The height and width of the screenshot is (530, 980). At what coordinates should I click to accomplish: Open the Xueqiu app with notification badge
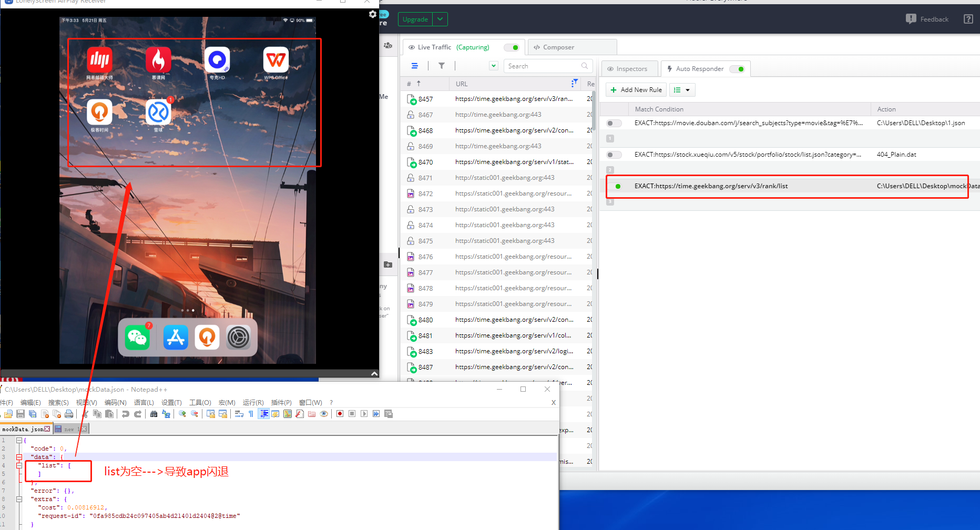(x=158, y=112)
